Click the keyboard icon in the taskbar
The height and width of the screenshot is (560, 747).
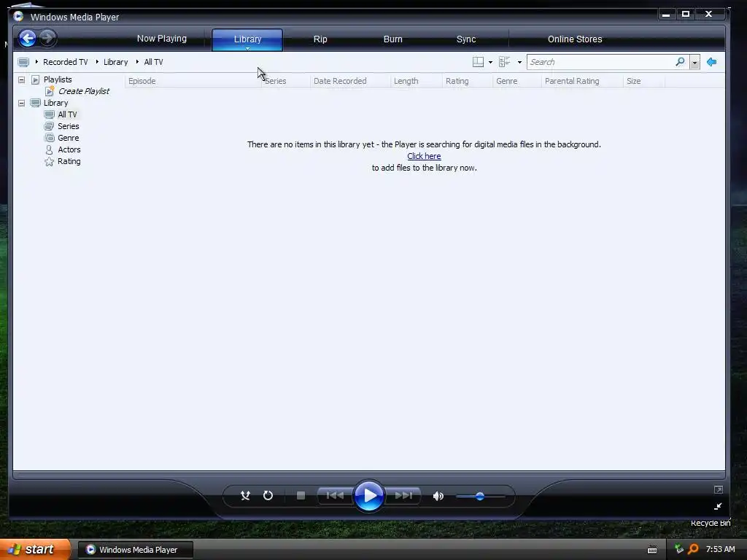[x=652, y=550]
